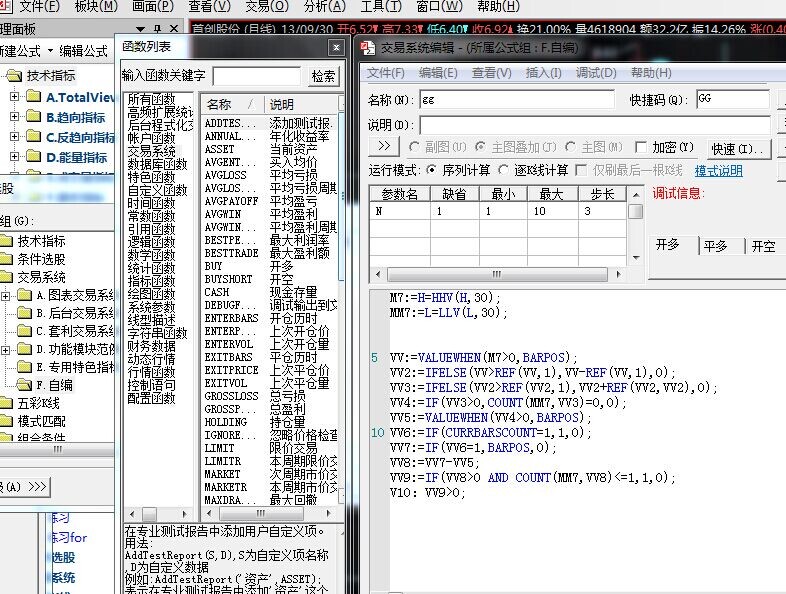786x594 pixels.
Task: Sort function list by 名称 column
Action: click(x=232, y=104)
